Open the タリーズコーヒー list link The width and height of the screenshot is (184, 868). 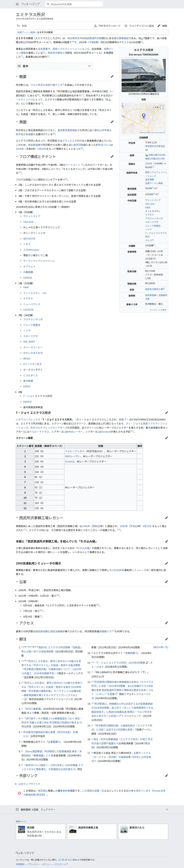click(x=33, y=347)
